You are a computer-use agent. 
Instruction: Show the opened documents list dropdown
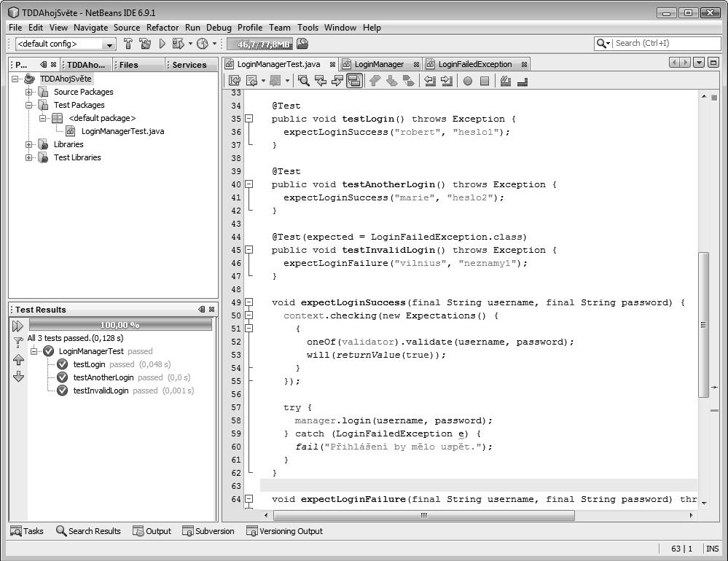coord(699,62)
